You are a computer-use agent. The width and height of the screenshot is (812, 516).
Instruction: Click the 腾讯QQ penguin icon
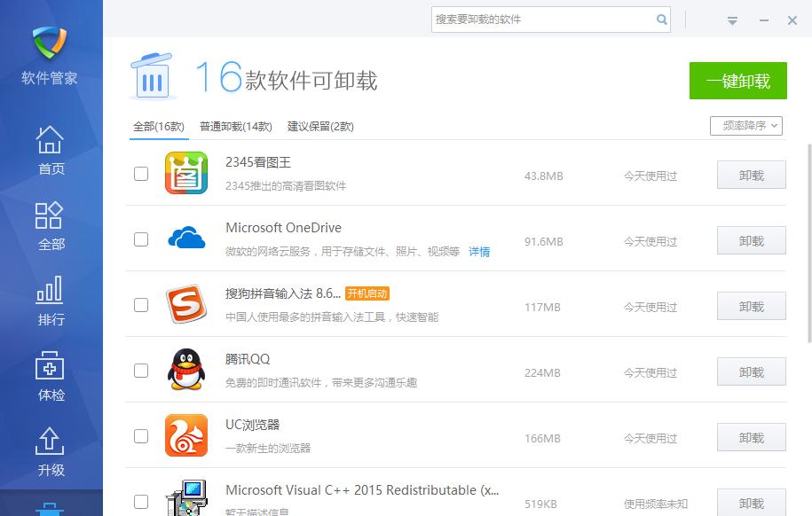186,370
